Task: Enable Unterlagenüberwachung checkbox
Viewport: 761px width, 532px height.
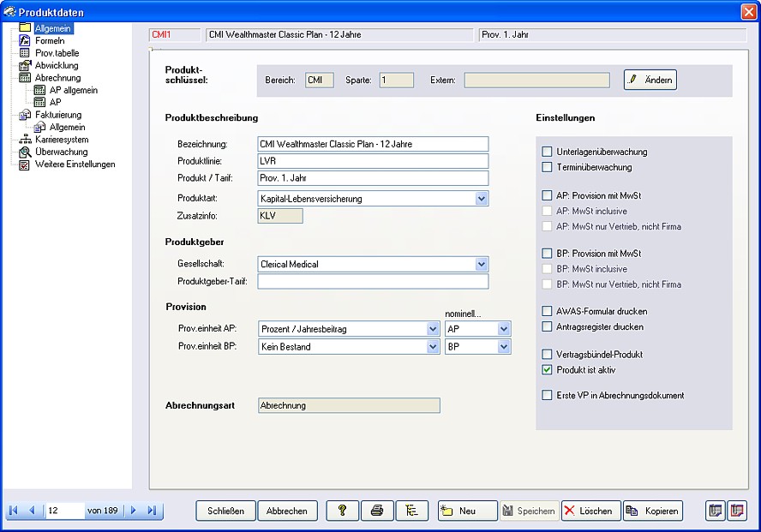Action: (547, 152)
